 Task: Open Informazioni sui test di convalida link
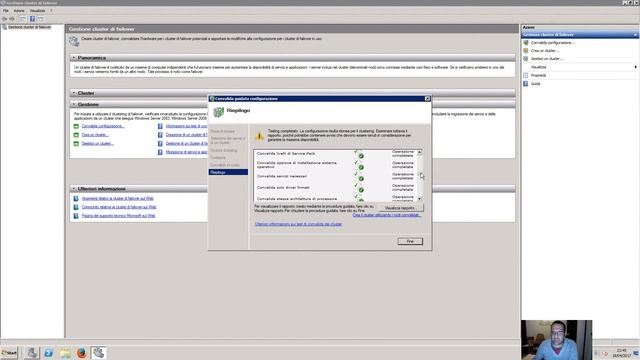pyautogui.click(x=187, y=126)
